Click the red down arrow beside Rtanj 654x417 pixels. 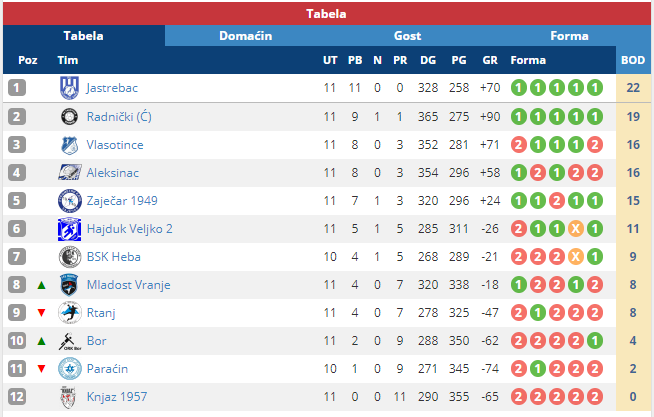pos(41,313)
